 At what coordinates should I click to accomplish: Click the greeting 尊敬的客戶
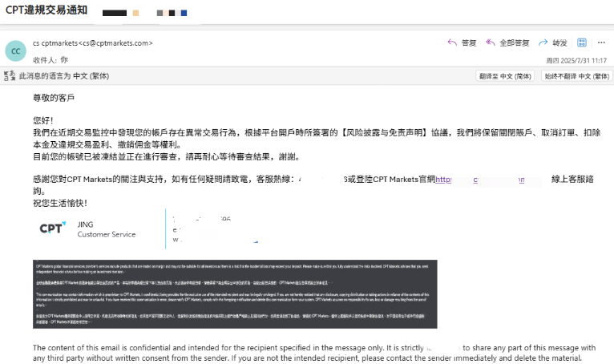click(x=54, y=98)
